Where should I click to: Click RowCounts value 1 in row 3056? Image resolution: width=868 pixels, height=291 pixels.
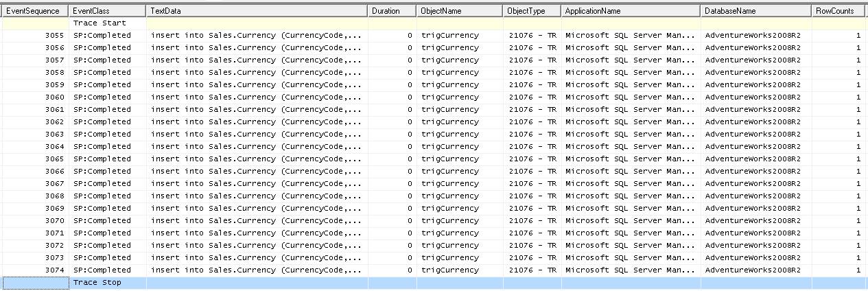(x=858, y=48)
